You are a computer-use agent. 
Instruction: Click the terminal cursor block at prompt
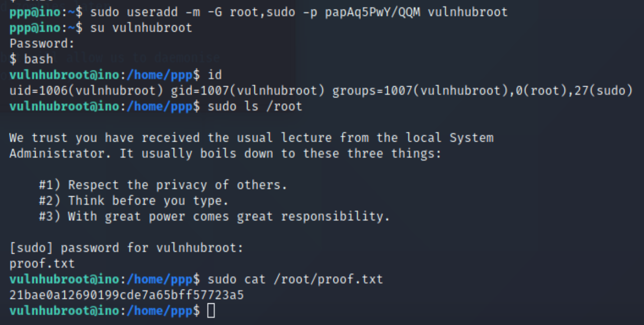[x=211, y=311]
